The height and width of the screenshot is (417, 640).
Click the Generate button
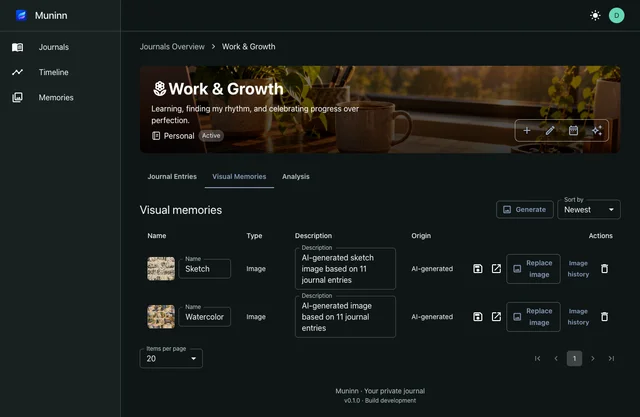point(524,209)
